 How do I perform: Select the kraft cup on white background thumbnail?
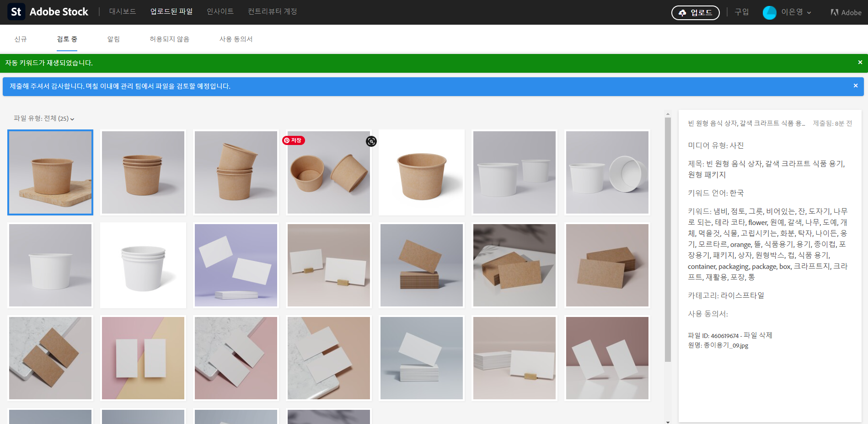pyautogui.click(x=422, y=172)
